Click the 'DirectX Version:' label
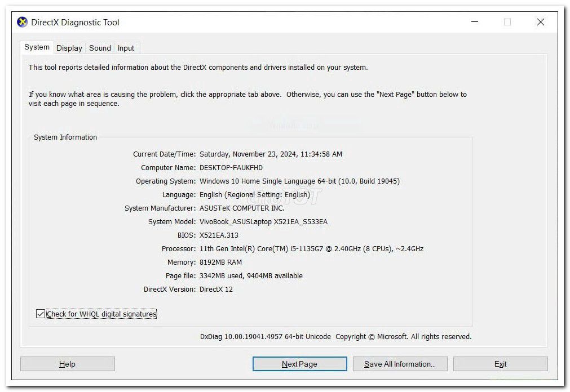The image size is (570, 392). tap(170, 289)
